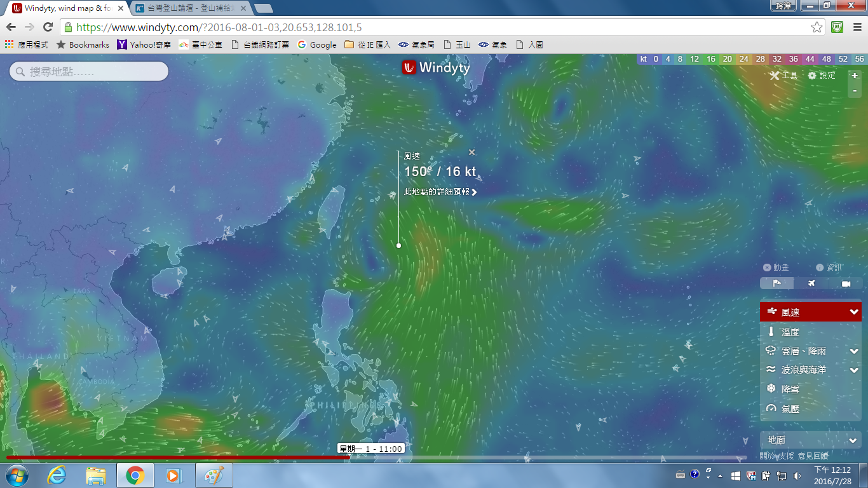Select the 溫度 temperature layer
This screenshot has height=488, width=868.
click(x=790, y=332)
